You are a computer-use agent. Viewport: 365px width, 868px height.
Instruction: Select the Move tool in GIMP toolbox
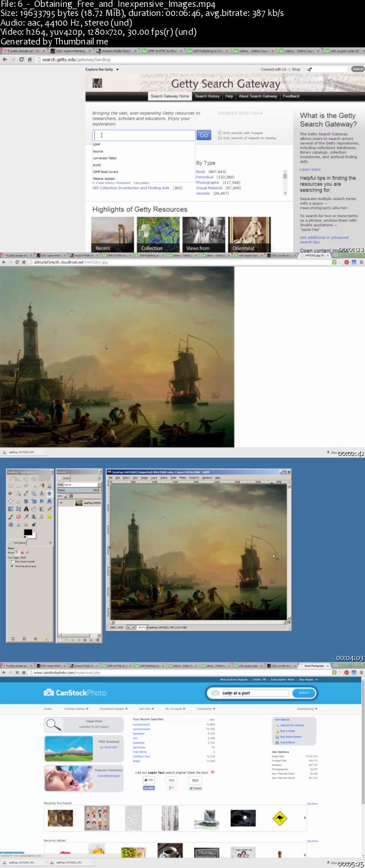point(49,494)
